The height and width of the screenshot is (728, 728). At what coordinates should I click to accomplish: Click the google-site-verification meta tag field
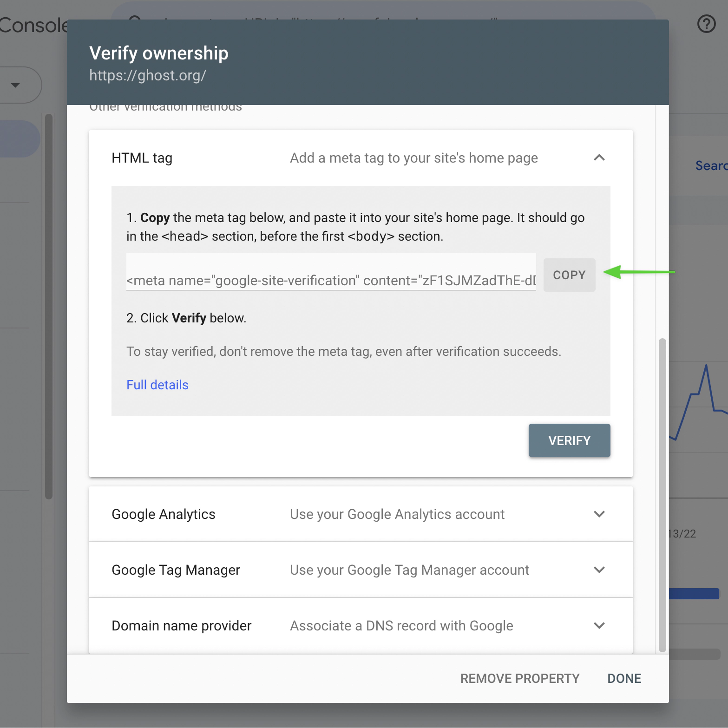pos(331,280)
